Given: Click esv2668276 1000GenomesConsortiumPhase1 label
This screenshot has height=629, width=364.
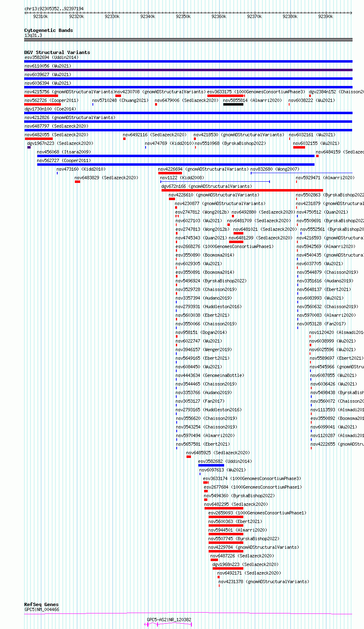Looking at the screenshot, I should [225, 246].
